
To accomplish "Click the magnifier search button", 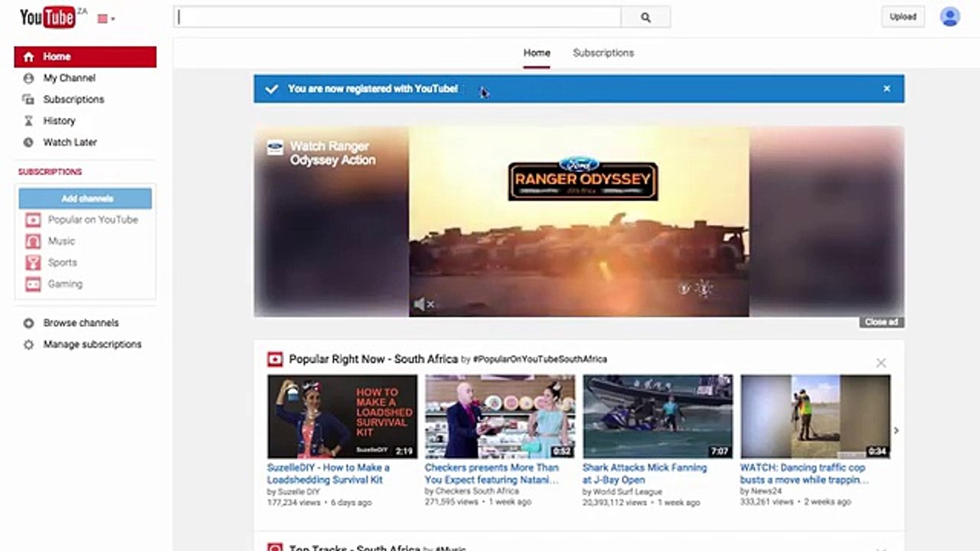I will pos(645,17).
